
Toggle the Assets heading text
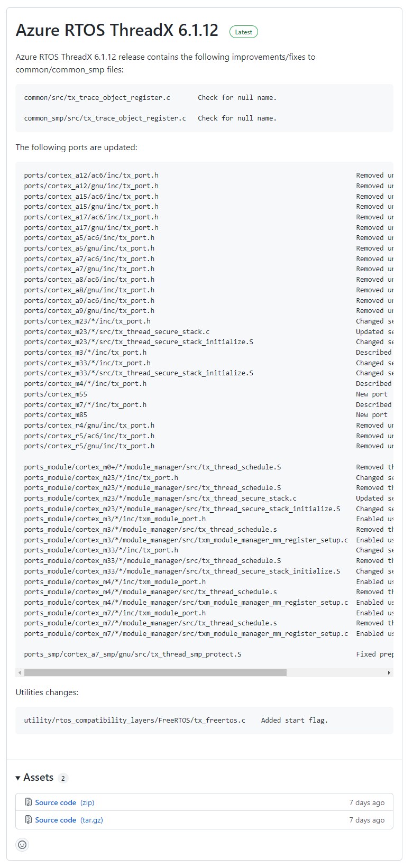(39, 778)
